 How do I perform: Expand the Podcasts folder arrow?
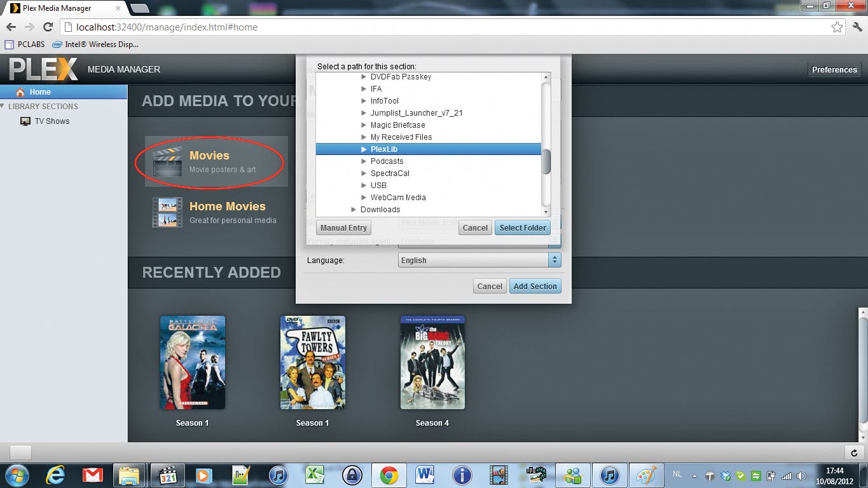point(364,161)
